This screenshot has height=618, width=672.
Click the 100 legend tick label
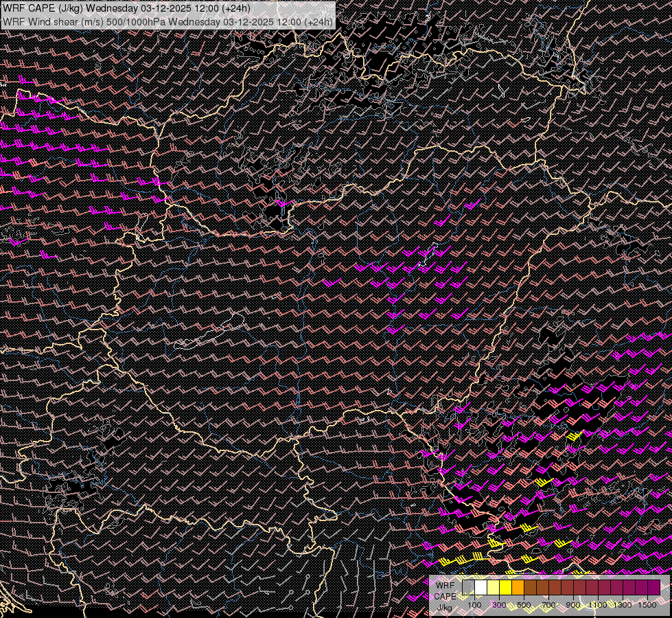pos(474,605)
